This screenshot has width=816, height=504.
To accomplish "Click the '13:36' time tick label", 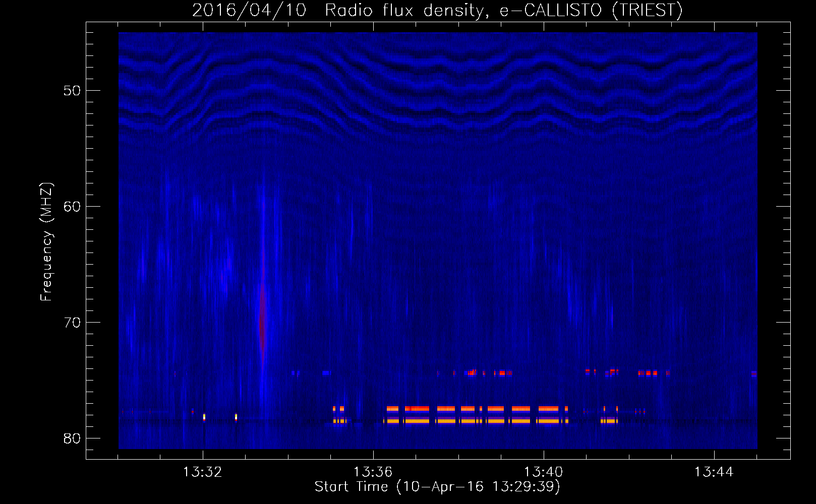I will [x=373, y=472].
